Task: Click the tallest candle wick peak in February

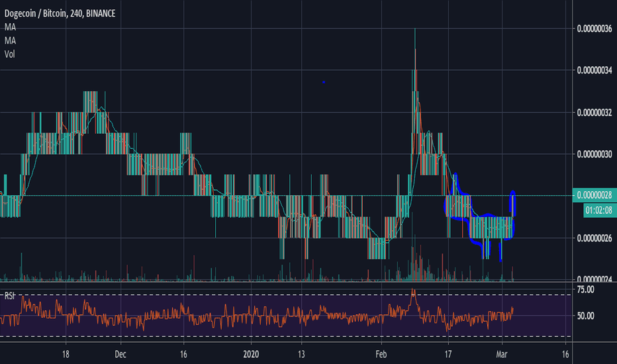Action: pos(414,30)
